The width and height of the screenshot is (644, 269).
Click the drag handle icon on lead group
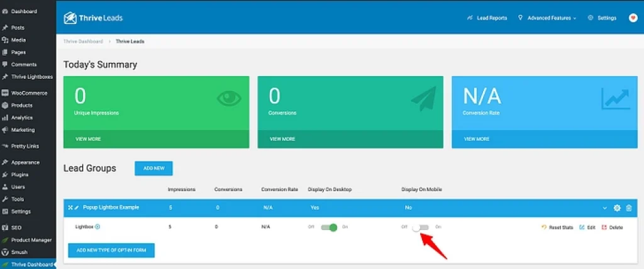point(70,207)
